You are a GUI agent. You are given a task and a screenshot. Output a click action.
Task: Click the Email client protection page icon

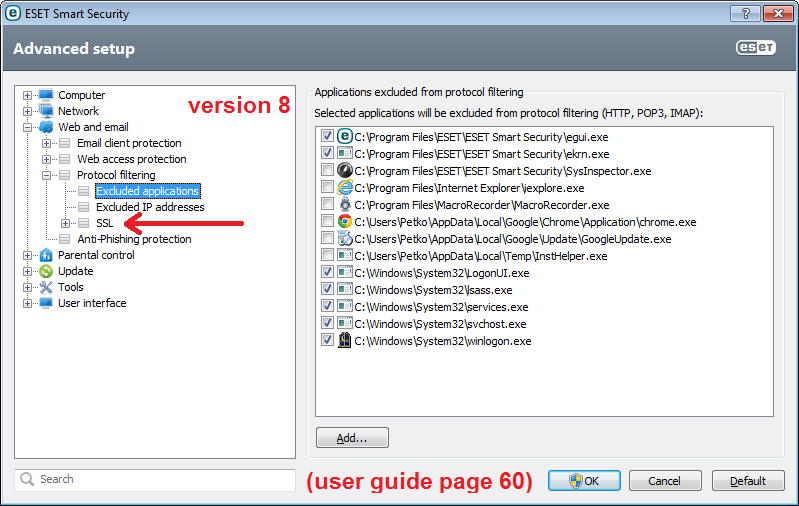pyautogui.click(x=65, y=143)
